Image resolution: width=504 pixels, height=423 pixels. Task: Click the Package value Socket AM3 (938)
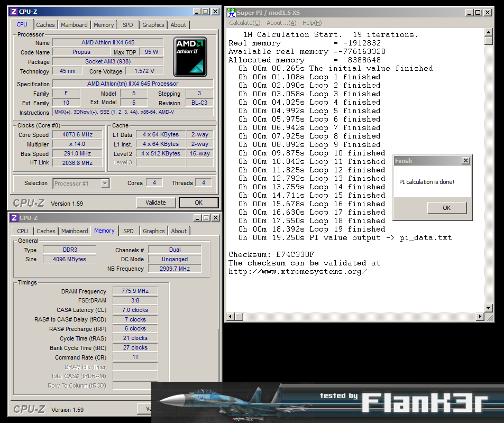click(108, 61)
